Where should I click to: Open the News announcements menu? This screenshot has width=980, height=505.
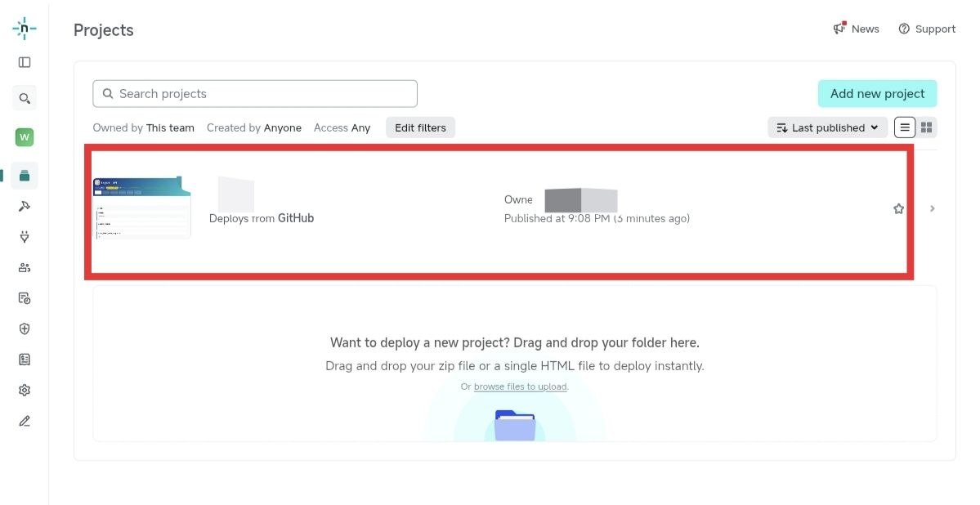(857, 29)
